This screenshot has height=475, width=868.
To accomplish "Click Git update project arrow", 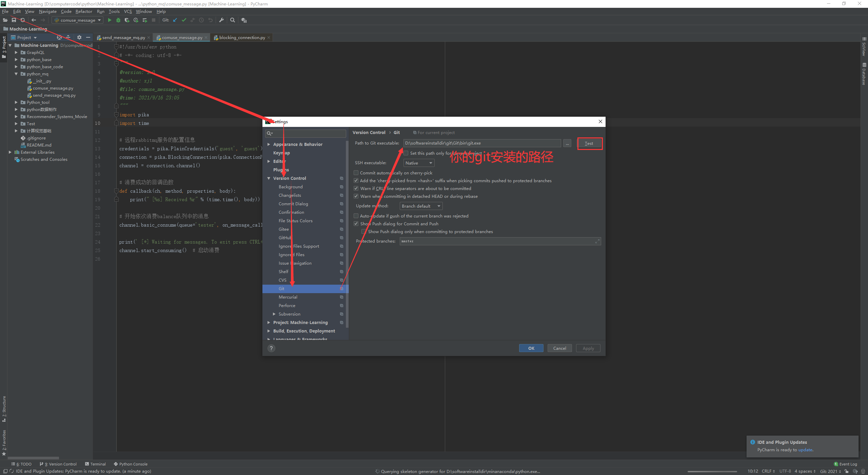I will click(x=175, y=20).
